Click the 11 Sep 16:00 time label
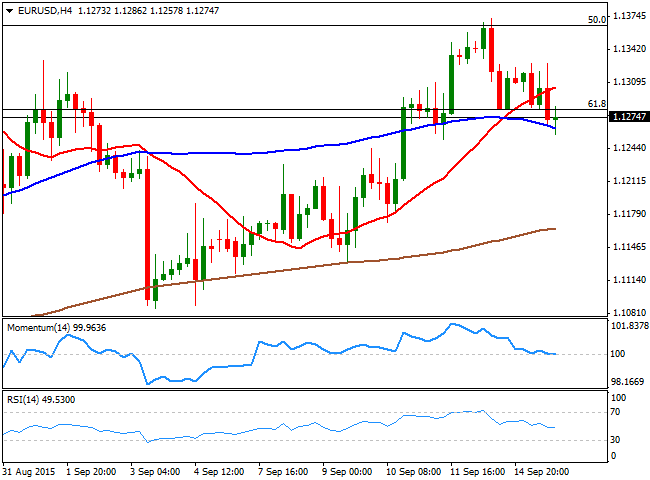Screen dimensions: 650x480 478,472
